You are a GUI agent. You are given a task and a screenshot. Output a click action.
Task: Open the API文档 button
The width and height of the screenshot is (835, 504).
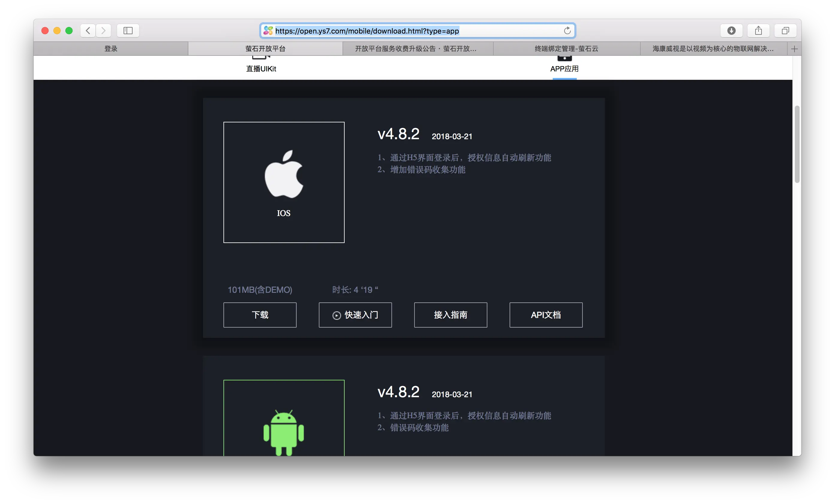[x=546, y=315]
